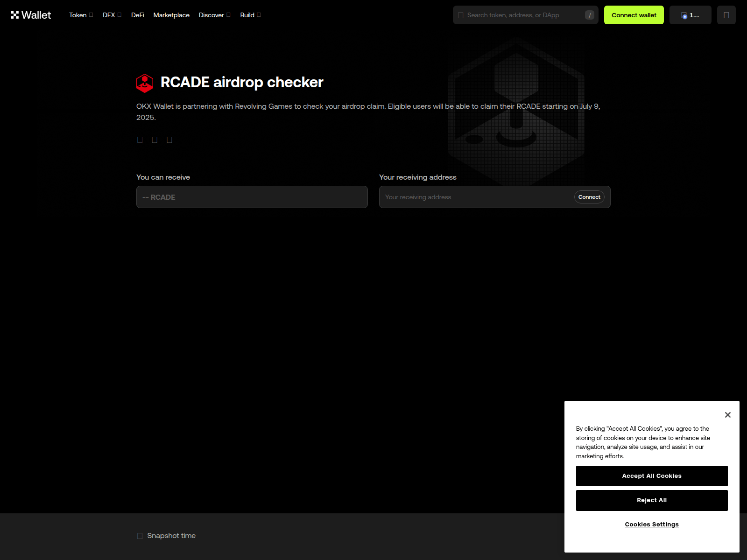Viewport: 747px width, 560px height.
Task: Click the Your receiving address label
Action: [x=418, y=177]
